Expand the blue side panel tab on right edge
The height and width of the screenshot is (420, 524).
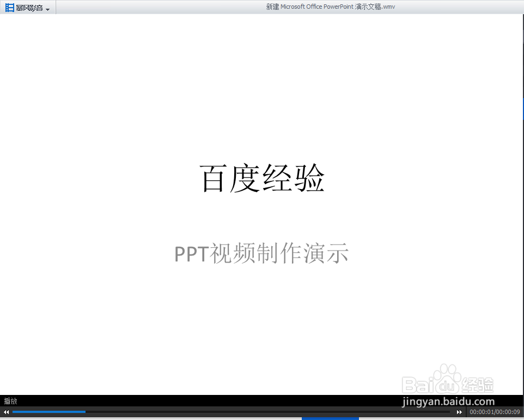pyautogui.click(x=522, y=108)
